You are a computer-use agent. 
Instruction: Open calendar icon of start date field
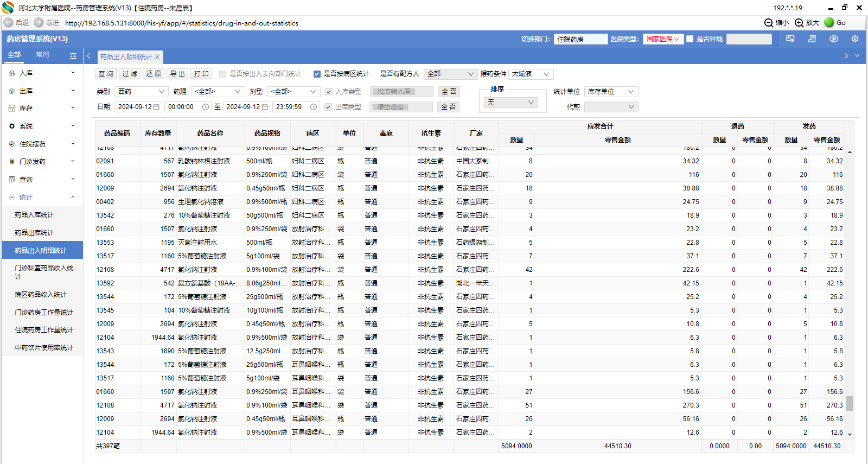(156, 107)
